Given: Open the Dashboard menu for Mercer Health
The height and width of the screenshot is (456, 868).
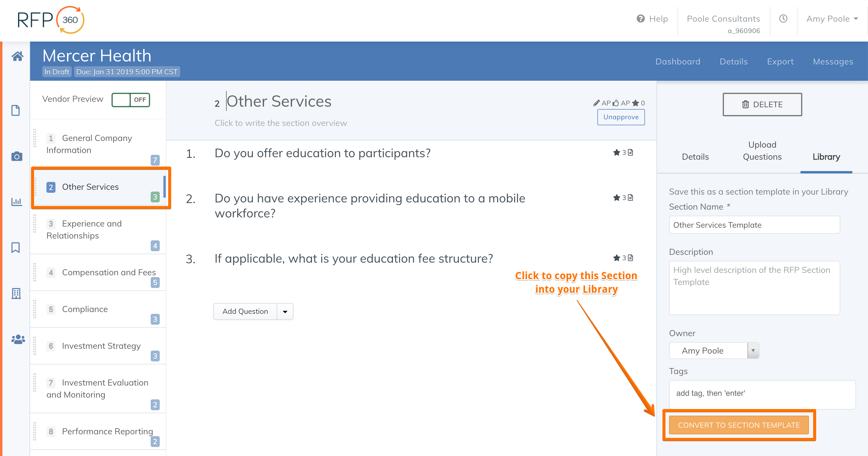Looking at the screenshot, I should (678, 61).
